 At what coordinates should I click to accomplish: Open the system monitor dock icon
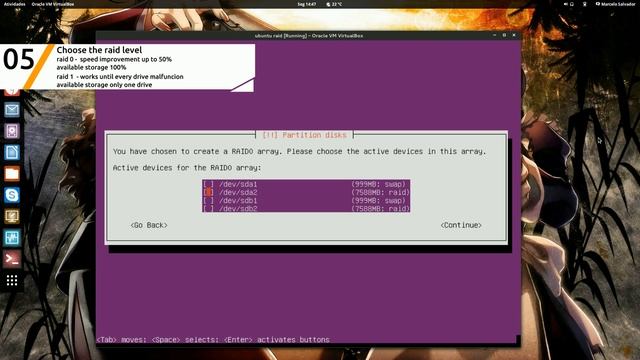[x=12, y=238]
